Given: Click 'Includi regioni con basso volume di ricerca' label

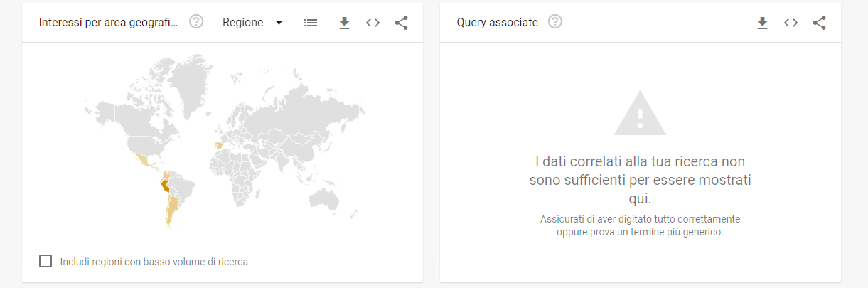Looking at the screenshot, I should coord(154,262).
